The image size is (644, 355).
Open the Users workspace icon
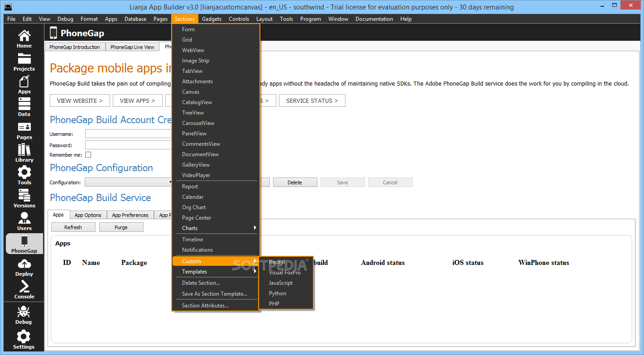(x=24, y=221)
